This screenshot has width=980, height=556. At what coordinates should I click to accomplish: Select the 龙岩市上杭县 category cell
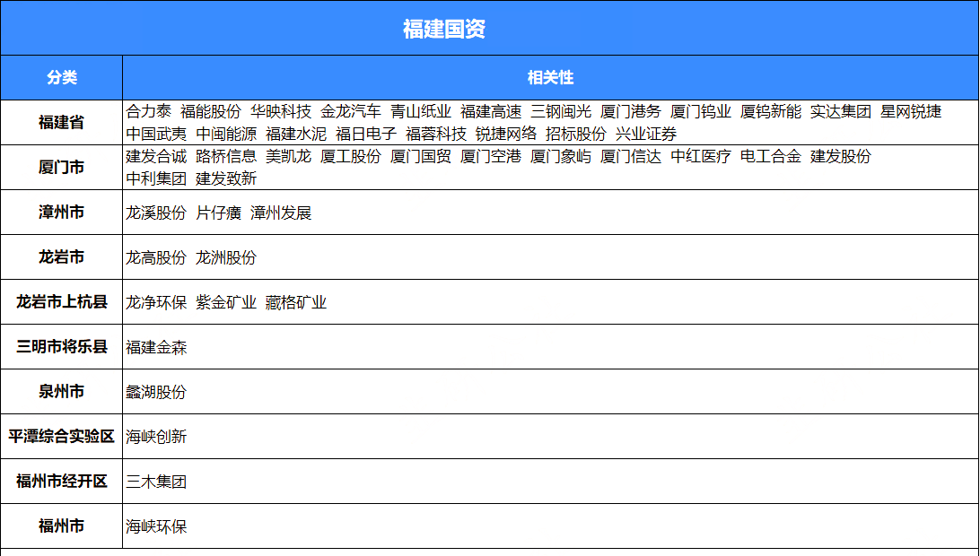[62, 301]
